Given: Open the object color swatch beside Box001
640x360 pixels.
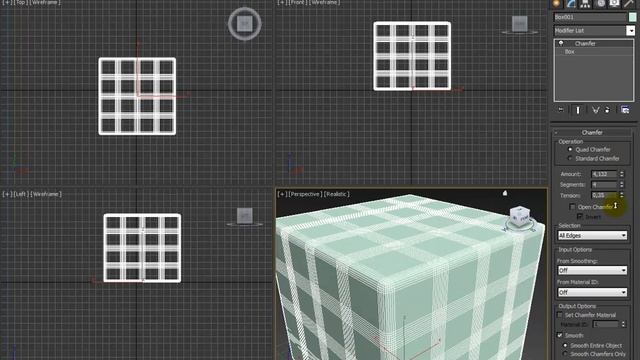Looking at the screenshot, I should tap(632, 17).
